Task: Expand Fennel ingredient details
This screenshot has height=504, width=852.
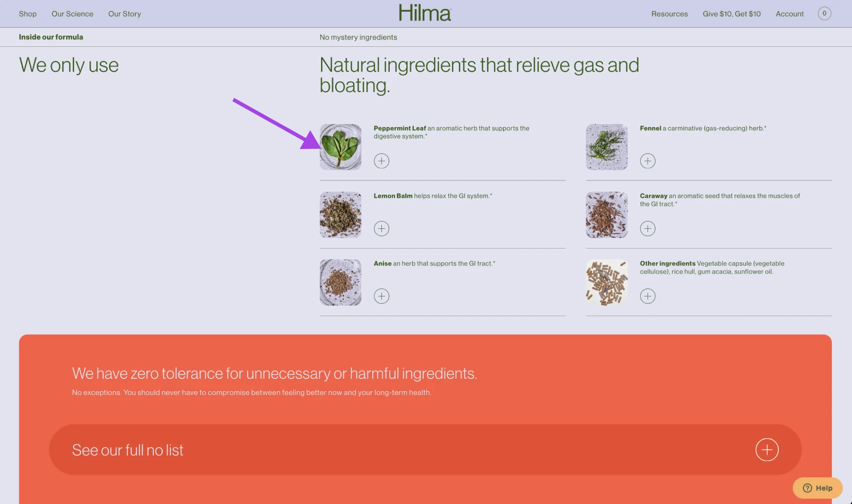Action: 648,161
